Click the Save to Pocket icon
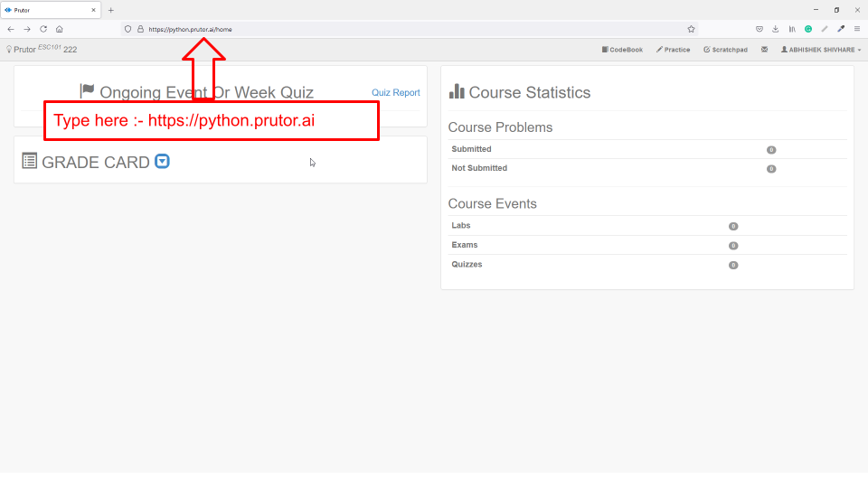Screen dimensions: 868x488 (x=759, y=29)
